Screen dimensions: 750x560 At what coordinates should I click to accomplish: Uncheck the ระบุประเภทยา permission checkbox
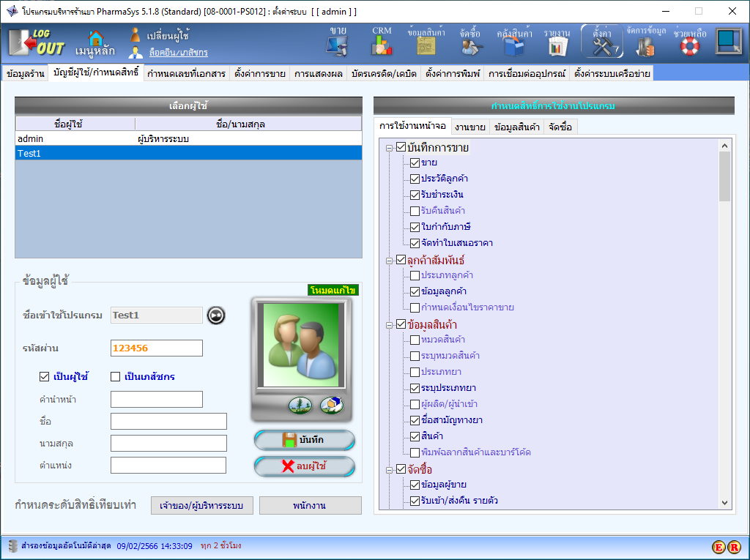pos(415,388)
